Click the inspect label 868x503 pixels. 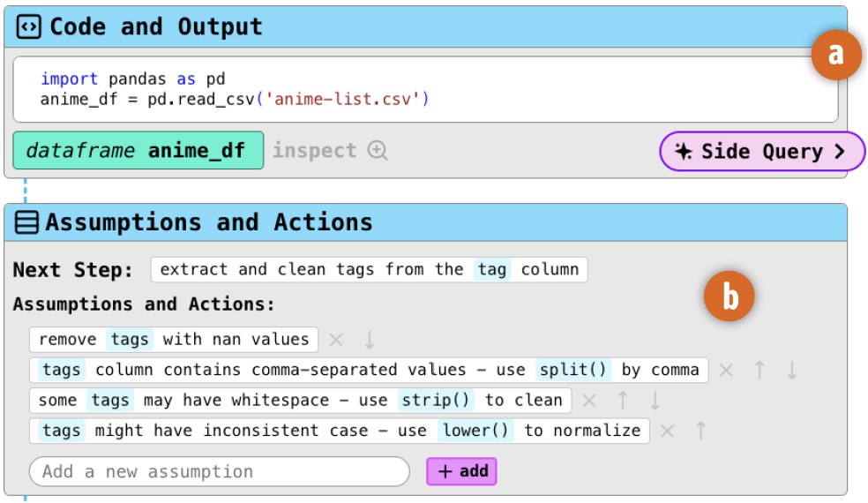[314, 151]
